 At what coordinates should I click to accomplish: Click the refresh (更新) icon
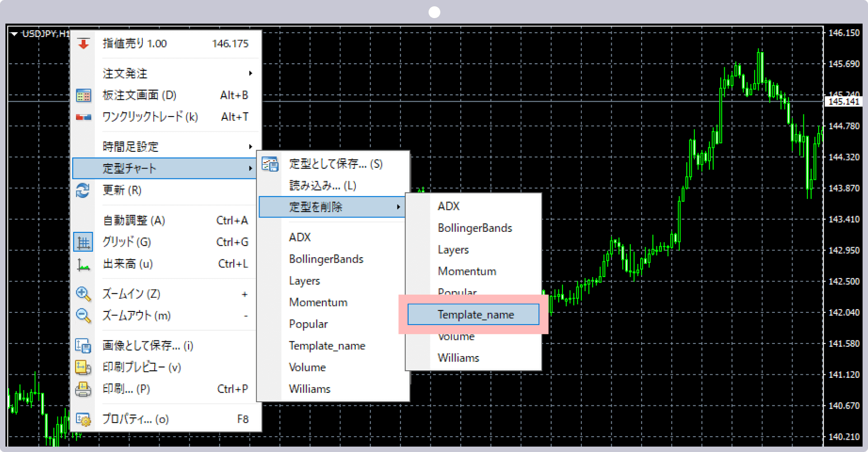[83, 190]
